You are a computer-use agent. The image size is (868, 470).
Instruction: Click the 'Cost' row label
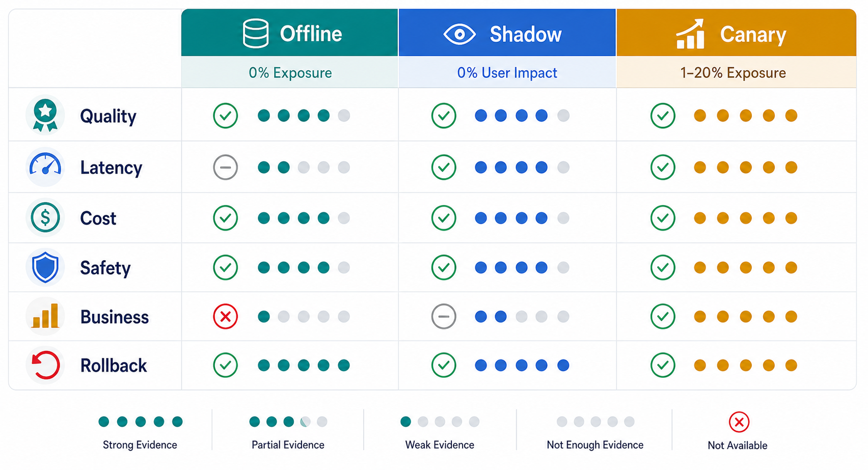(x=98, y=218)
